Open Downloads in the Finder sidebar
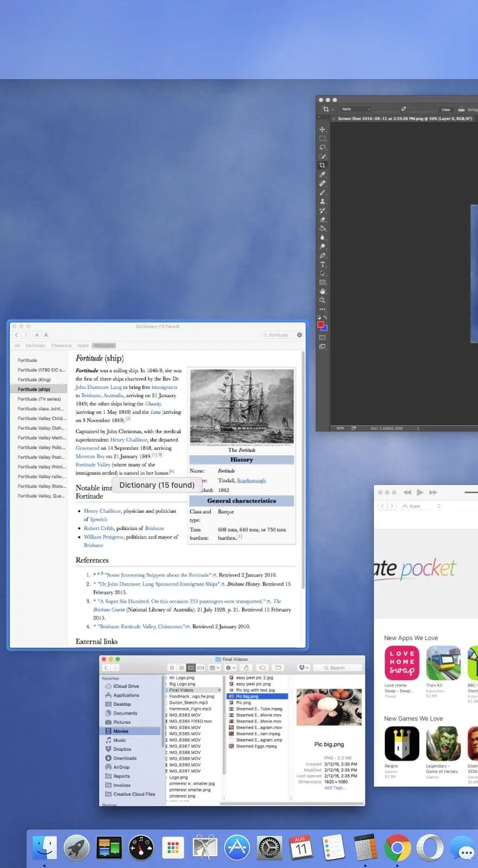 pos(125,758)
